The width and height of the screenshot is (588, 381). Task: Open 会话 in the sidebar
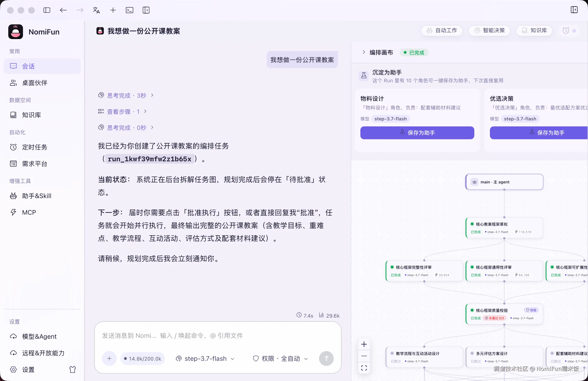tap(42, 66)
